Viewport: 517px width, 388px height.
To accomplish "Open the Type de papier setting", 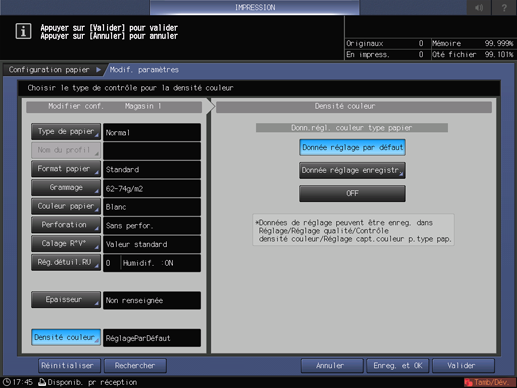I will point(66,132).
